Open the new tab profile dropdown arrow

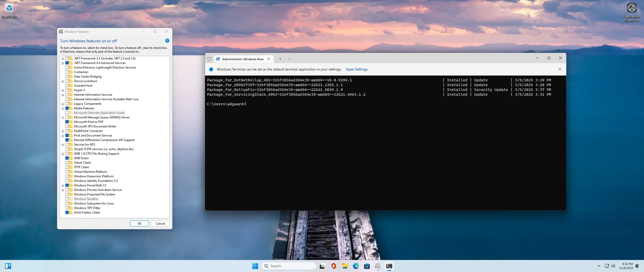tap(289, 59)
